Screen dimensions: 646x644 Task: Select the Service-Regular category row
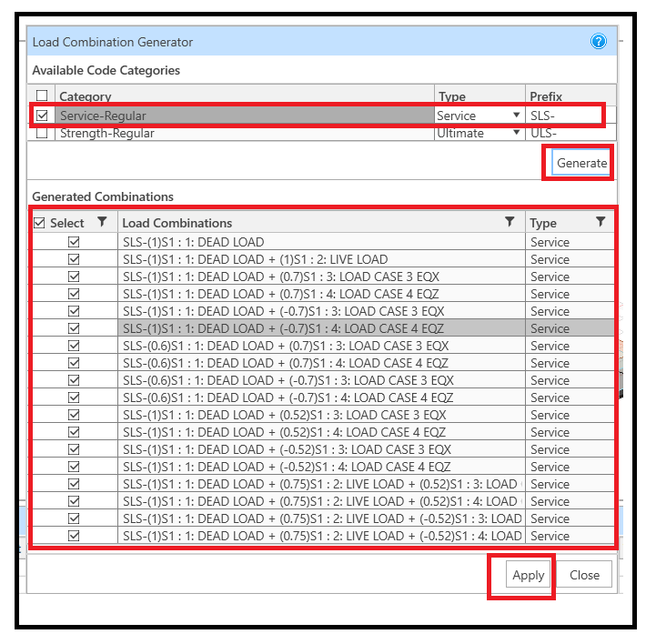coord(245,116)
